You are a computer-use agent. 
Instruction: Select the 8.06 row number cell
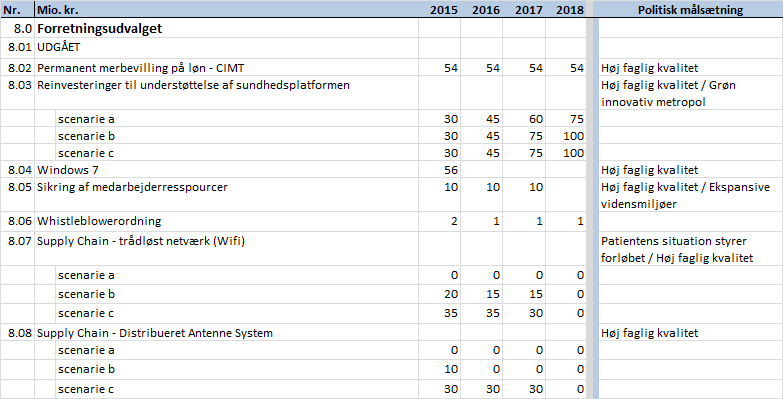17,221
